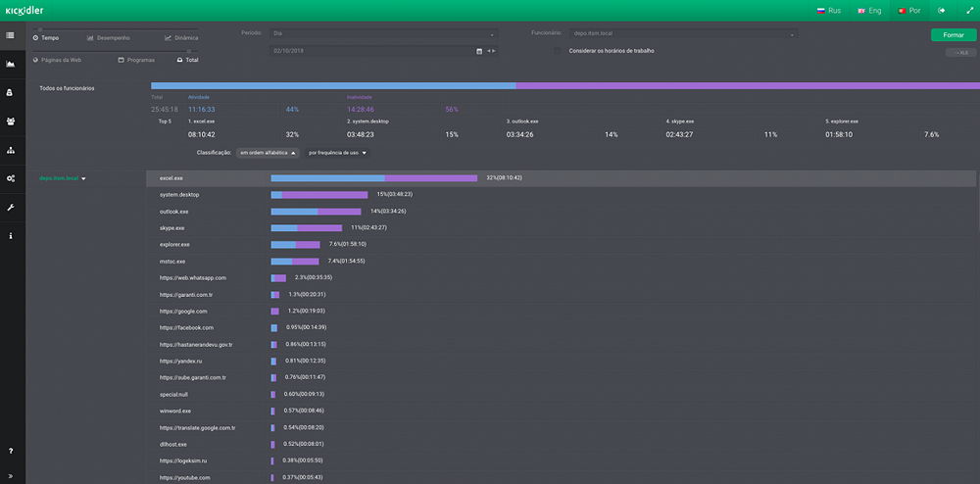Go to previous day arrow

point(489,51)
